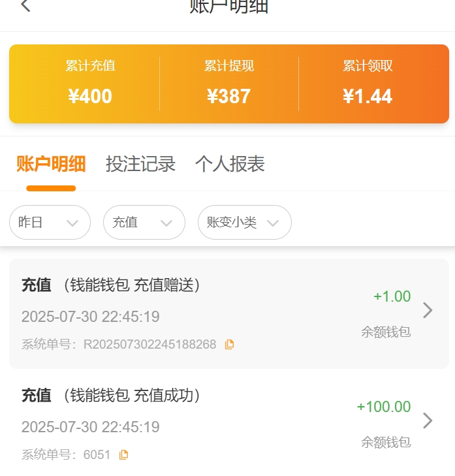Expand the 账变小类 dropdown
The width and height of the screenshot is (455, 476).
pyautogui.click(x=244, y=223)
